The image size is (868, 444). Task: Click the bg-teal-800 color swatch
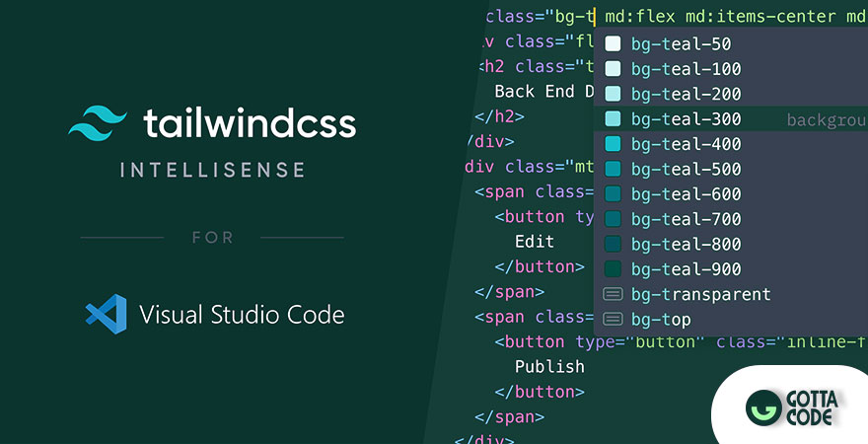point(613,244)
